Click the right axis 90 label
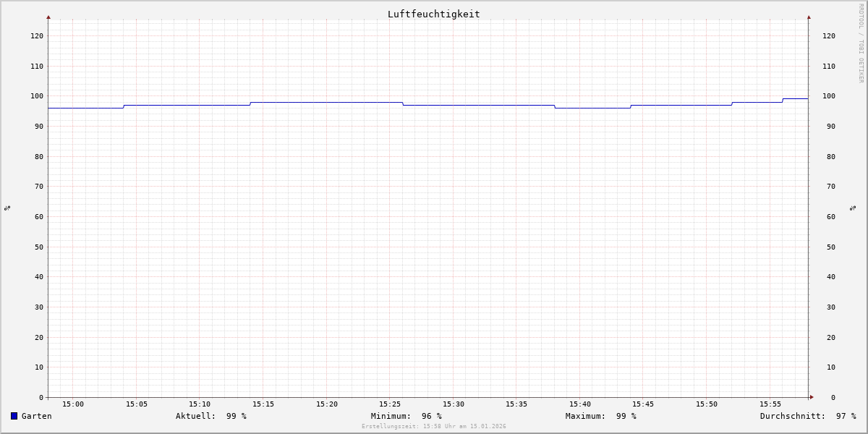The width and height of the screenshot is (868, 434). tap(831, 126)
